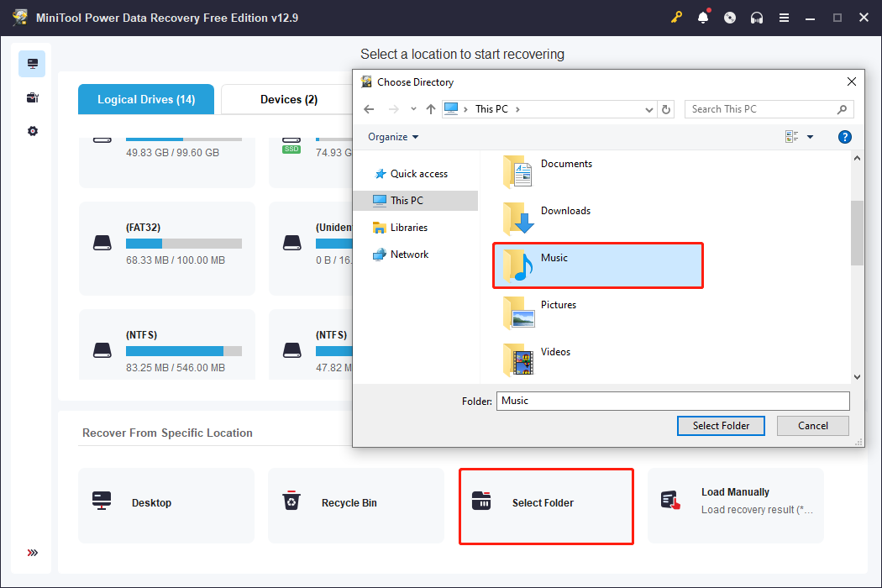Select This PC in navigation pane
This screenshot has height=588, width=882.
[x=416, y=200]
